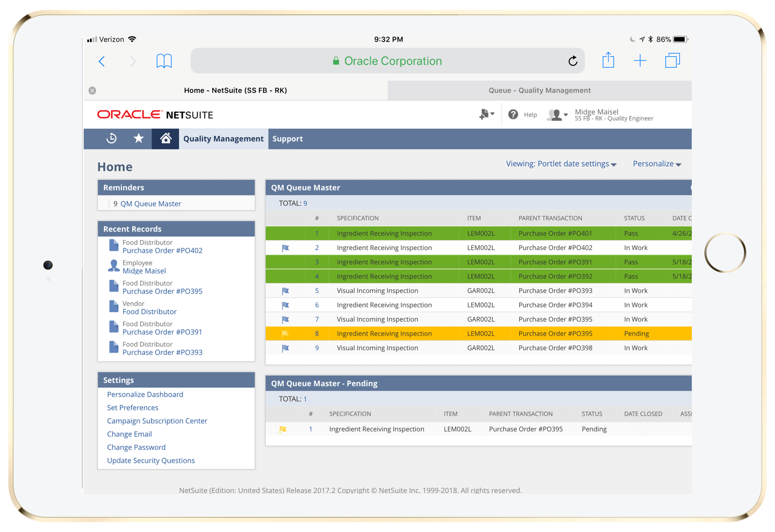Click flag icon on queue row 6
Image resolution: width=775 pixels, height=532 pixels.
285,305
